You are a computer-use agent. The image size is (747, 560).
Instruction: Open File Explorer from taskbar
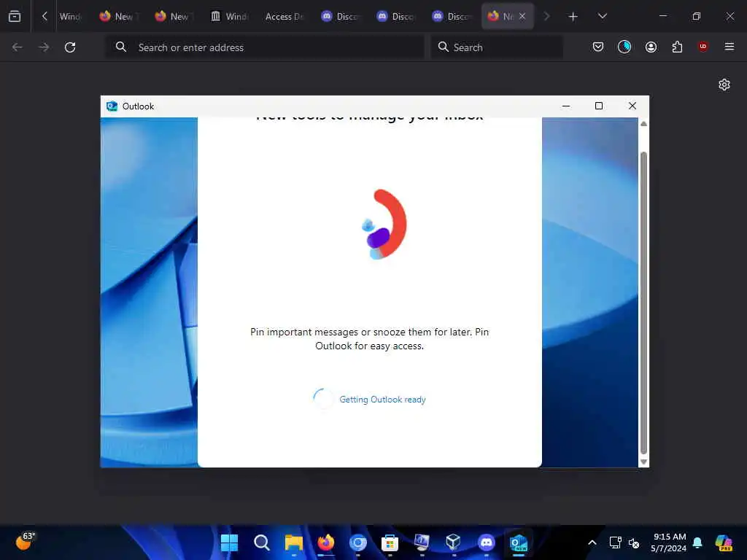click(294, 542)
